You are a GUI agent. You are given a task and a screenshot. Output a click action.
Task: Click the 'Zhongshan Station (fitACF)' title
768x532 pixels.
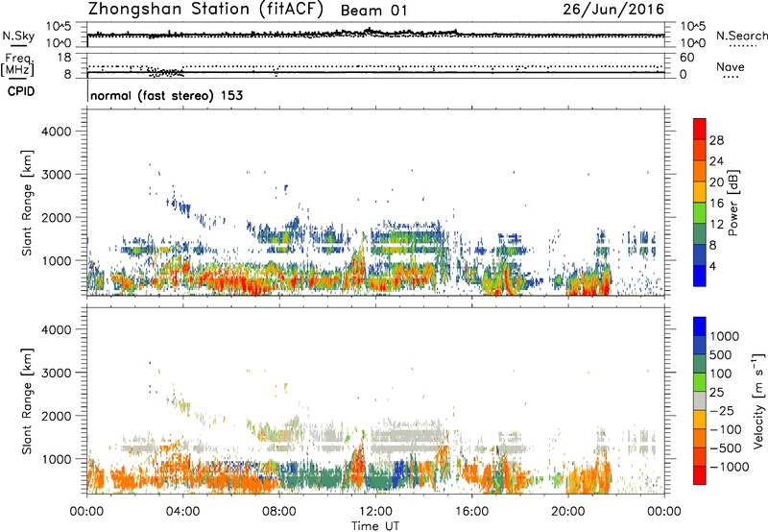click(205, 10)
